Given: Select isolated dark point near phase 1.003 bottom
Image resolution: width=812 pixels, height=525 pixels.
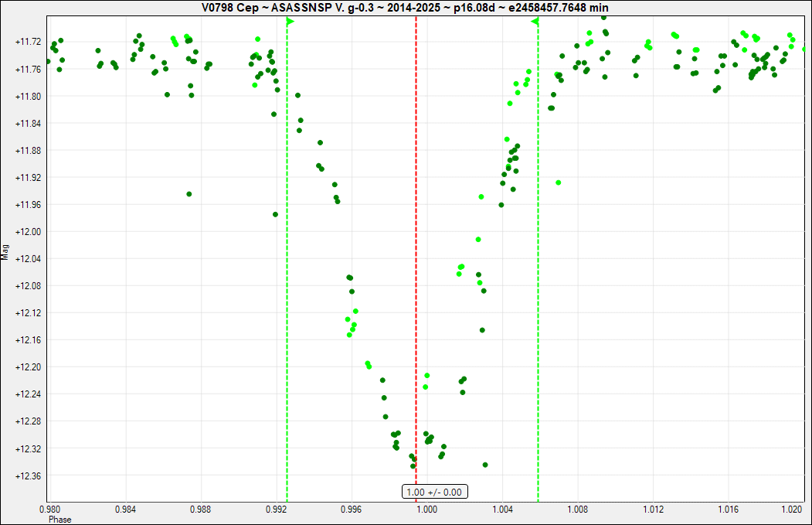Looking at the screenshot, I should (485, 465).
